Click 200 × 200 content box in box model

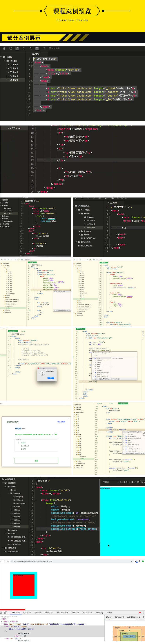pyautogui.click(x=129, y=636)
